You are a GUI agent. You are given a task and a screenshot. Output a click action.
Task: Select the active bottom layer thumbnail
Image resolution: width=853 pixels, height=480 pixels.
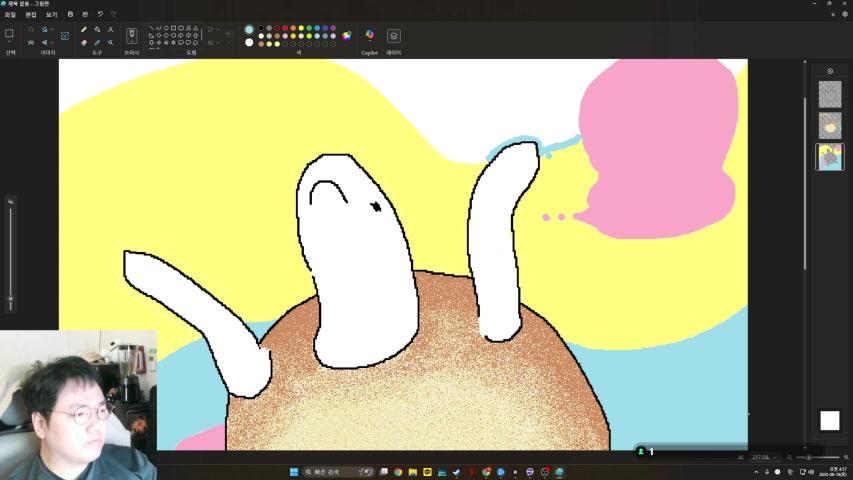pyautogui.click(x=830, y=157)
